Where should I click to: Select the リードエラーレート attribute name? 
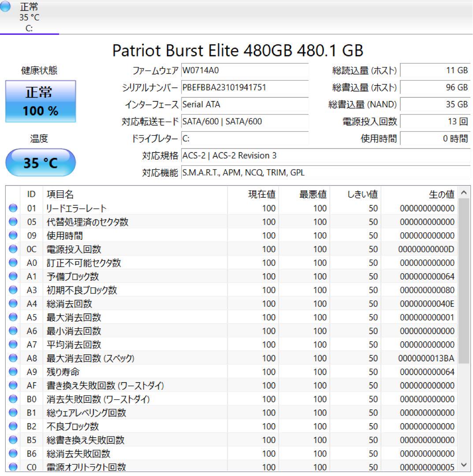click(76, 208)
